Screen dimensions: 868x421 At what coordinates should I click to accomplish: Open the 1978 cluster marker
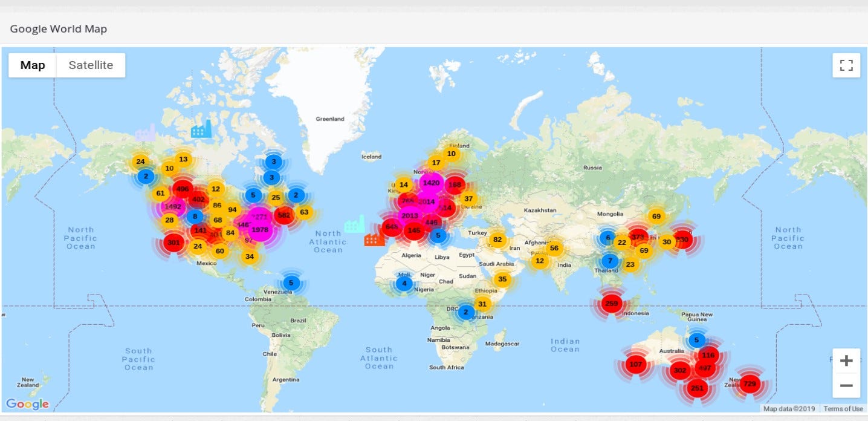click(260, 230)
